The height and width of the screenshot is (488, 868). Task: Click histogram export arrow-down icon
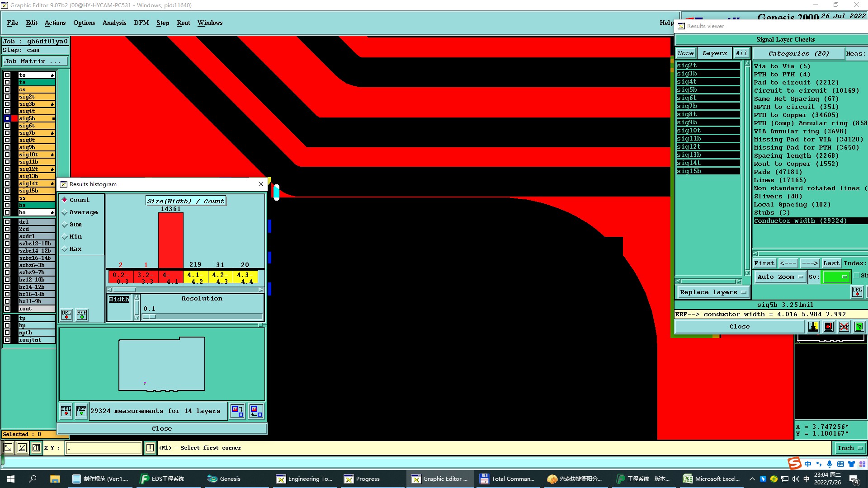tap(238, 411)
